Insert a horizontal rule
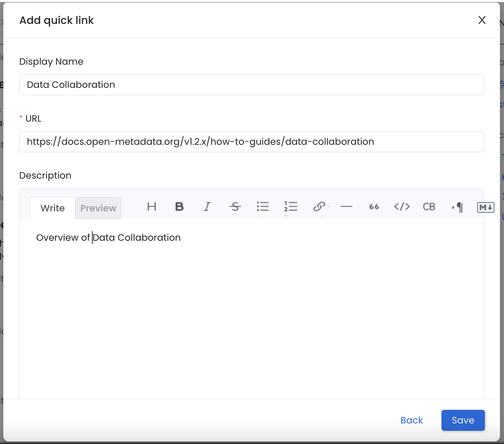The width and height of the screenshot is (504, 444). coord(346,207)
